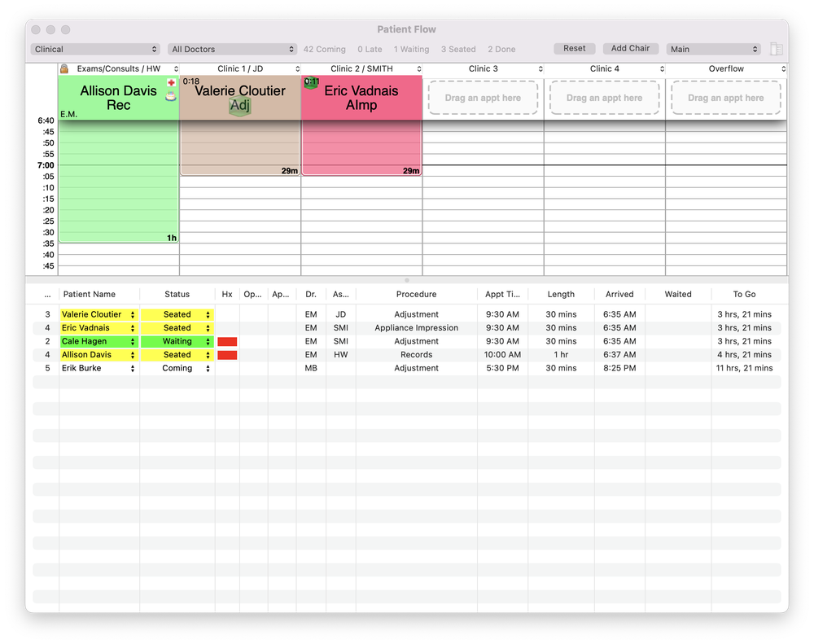Click the red cross medical alert on Allison Davis

coord(171,82)
